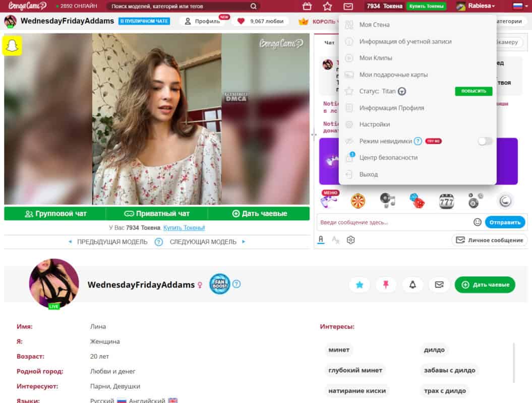Click the gift box icon in header

click(x=307, y=6)
